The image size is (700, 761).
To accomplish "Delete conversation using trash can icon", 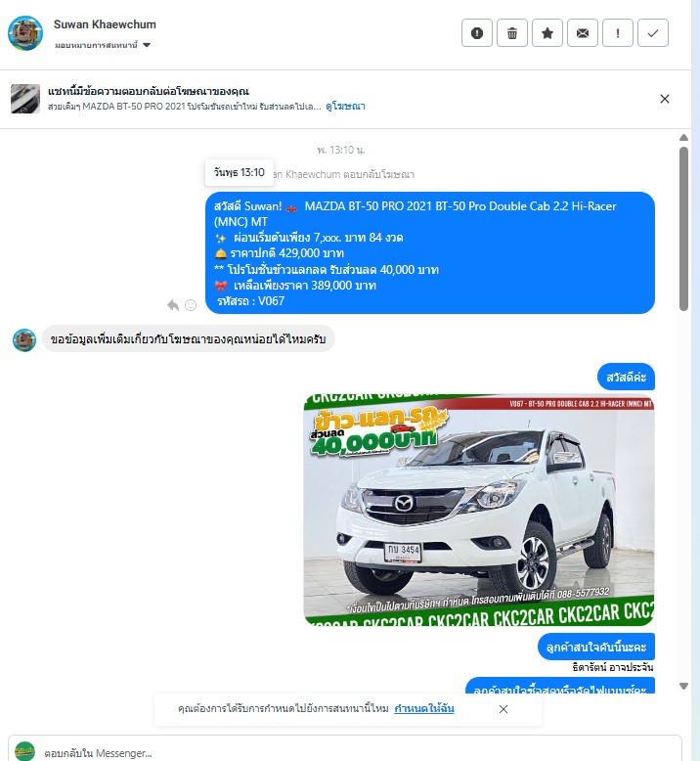I will pos(511,33).
